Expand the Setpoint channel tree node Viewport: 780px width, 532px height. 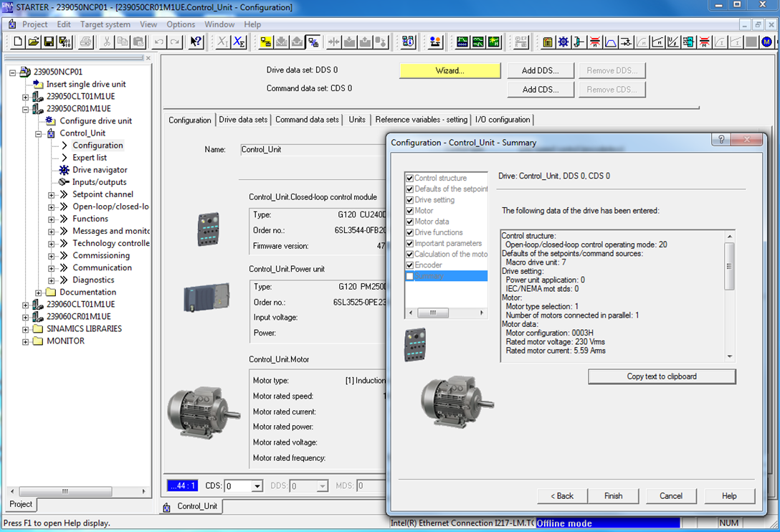click(x=52, y=194)
